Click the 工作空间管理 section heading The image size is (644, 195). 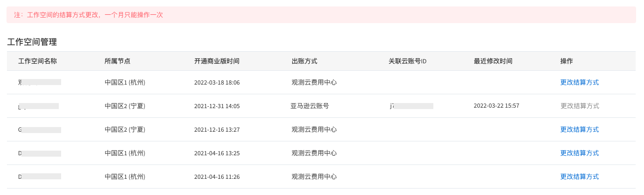(x=32, y=42)
